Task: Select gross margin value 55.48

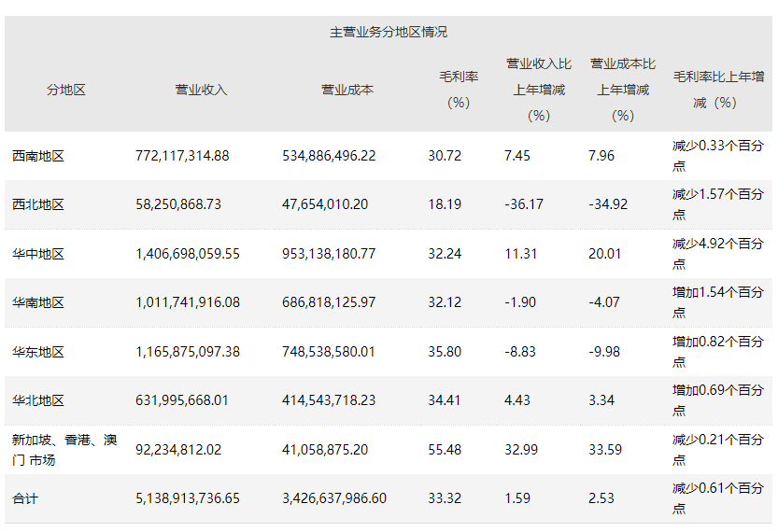Action: click(445, 450)
